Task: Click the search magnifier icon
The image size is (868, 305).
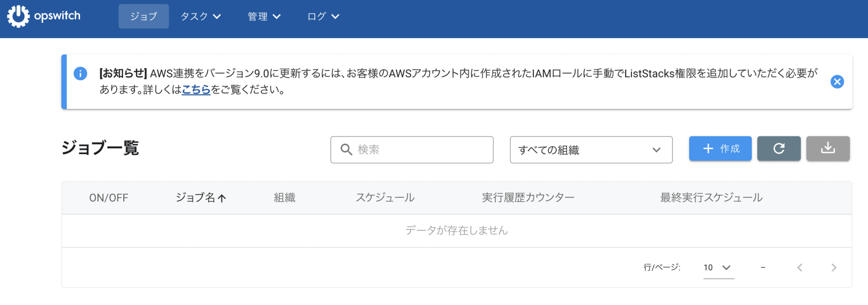Action: pyautogui.click(x=346, y=149)
